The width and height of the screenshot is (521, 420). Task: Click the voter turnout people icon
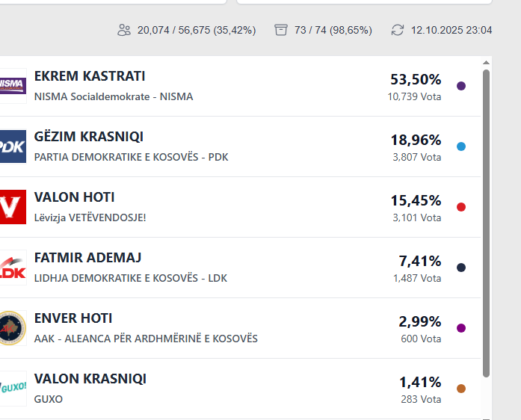[124, 30]
